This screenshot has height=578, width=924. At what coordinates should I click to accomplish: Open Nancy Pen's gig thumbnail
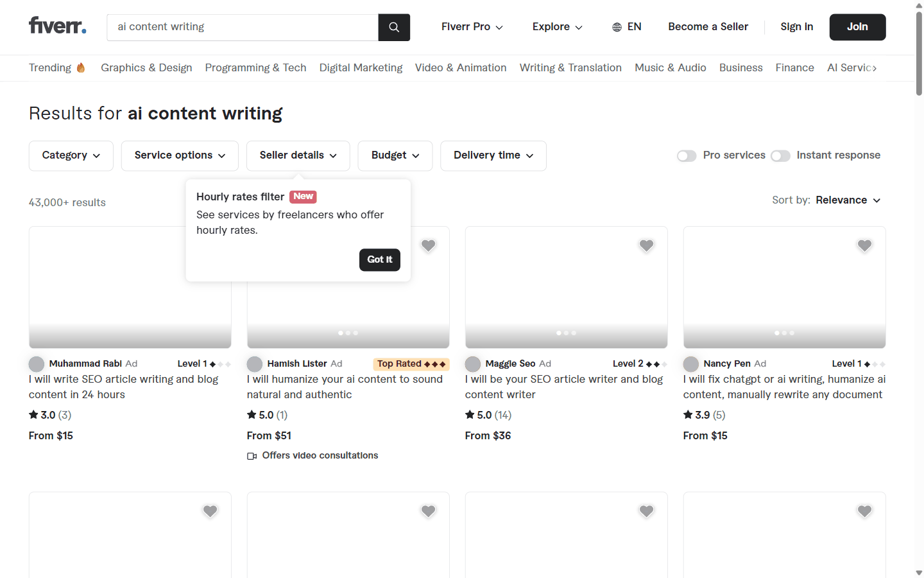pyautogui.click(x=785, y=287)
